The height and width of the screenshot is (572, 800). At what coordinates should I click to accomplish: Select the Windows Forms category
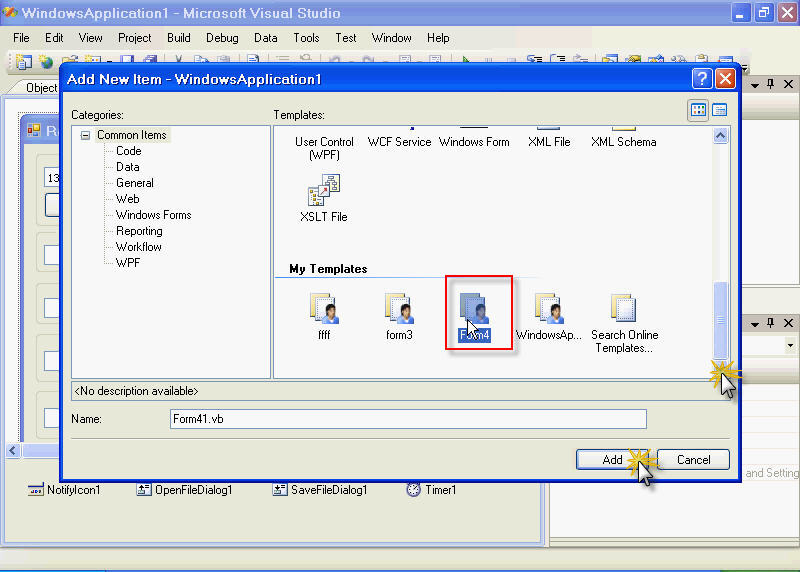[153, 215]
